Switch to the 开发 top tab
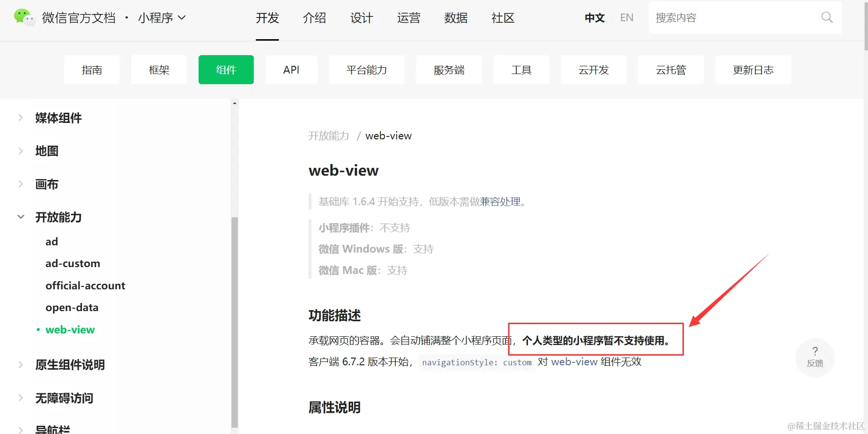 click(x=267, y=18)
